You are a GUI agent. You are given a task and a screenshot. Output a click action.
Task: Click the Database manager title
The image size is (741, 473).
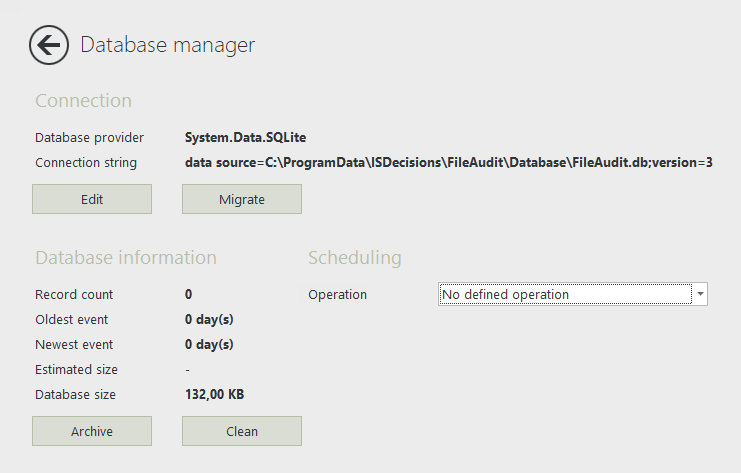click(167, 45)
